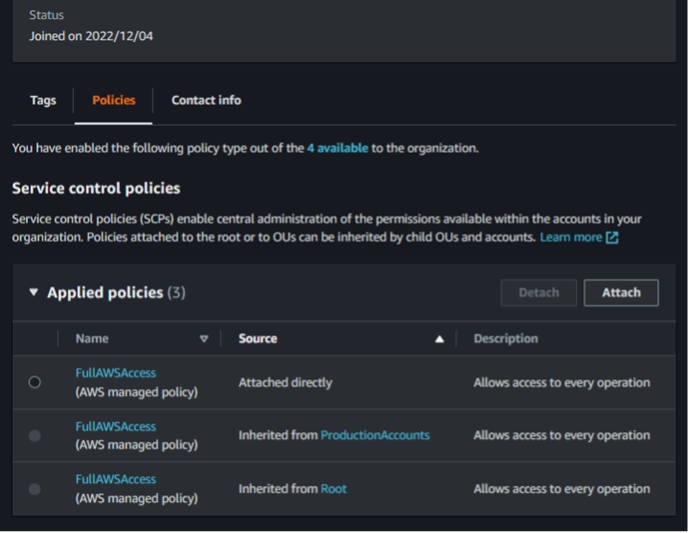Click the Description column header
This screenshot has height=533, width=689.
tap(505, 339)
